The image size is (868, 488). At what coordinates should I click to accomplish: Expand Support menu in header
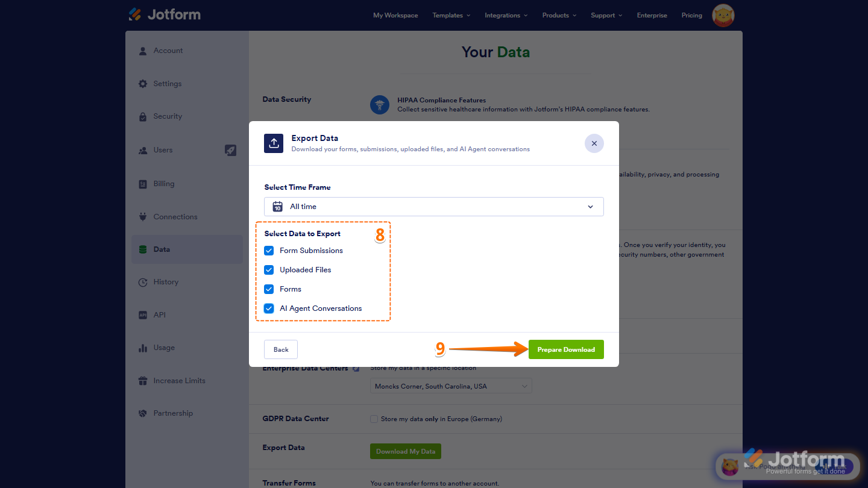(606, 15)
